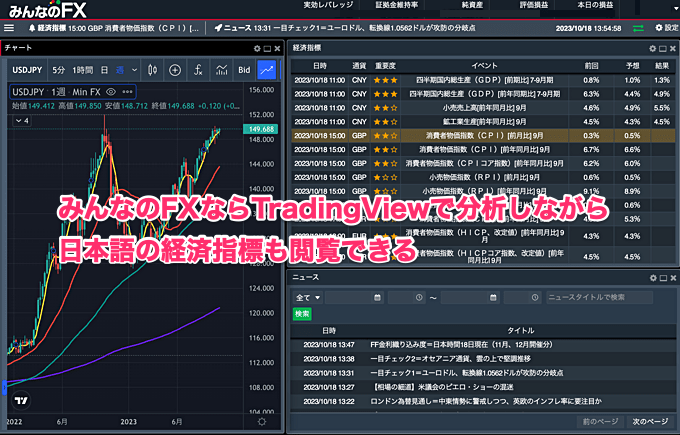Screen dimensions: 680x435
Task: Open the hamburger main menu
Action: click(9, 28)
